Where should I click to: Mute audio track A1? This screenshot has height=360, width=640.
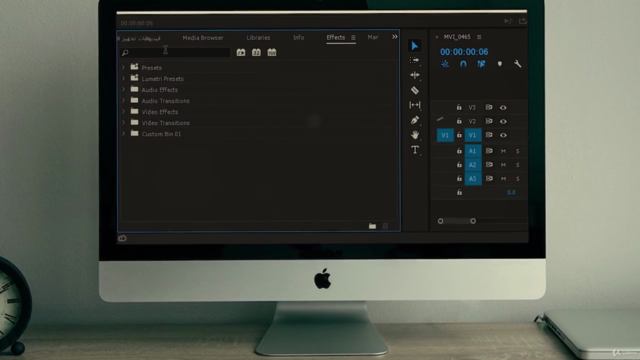click(x=503, y=151)
